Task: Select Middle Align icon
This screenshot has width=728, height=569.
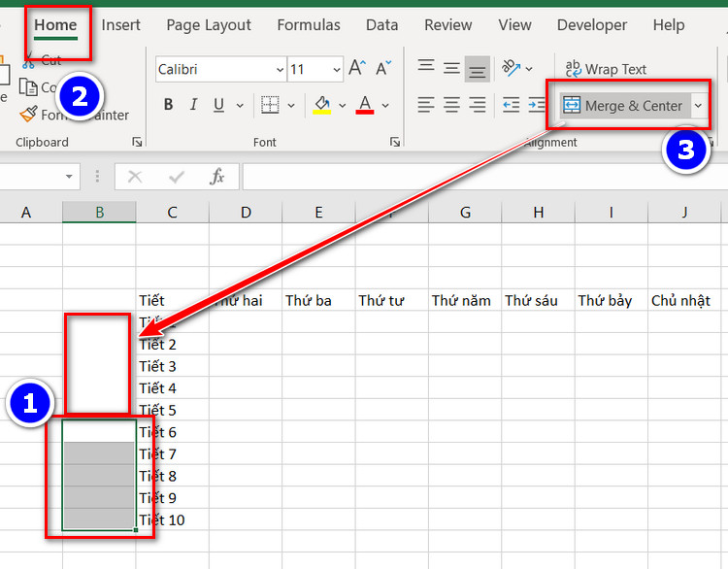Action: (451, 69)
